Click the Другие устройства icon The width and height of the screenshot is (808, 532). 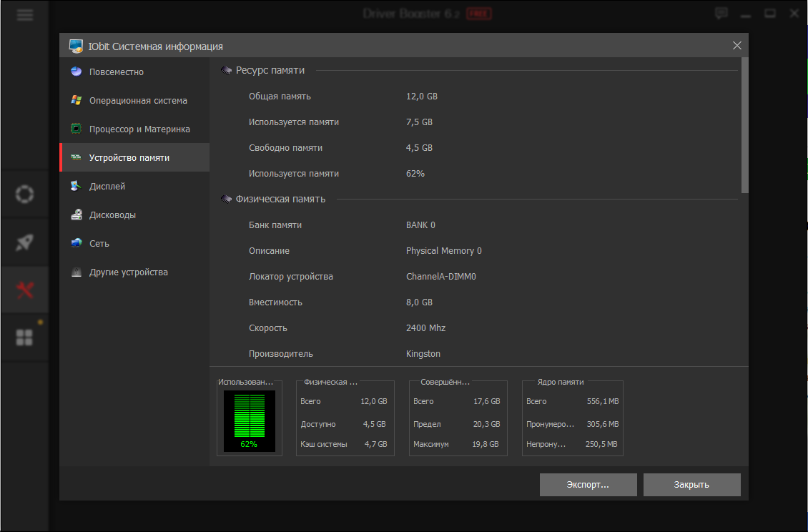(76, 272)
